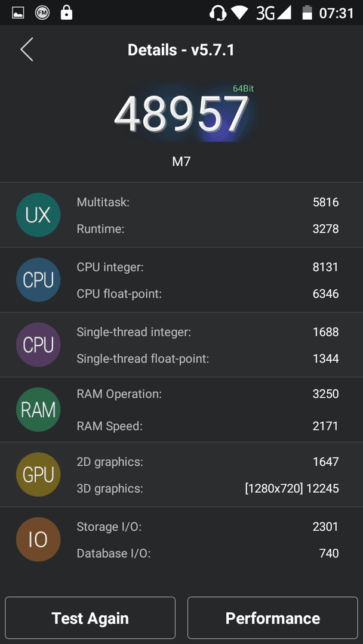363x644 pixels.
Task: Tap the blue CPU category icon
Action: [38, 280]
